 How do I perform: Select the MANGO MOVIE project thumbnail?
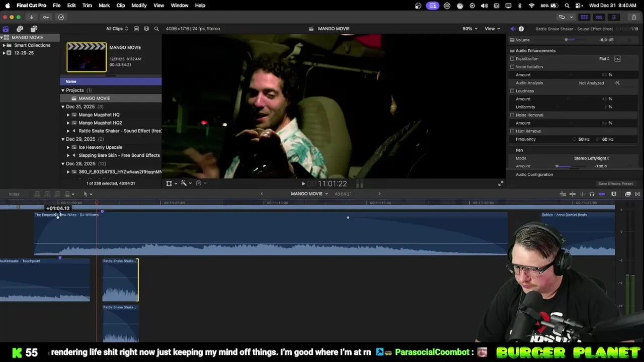click(87, 57)
